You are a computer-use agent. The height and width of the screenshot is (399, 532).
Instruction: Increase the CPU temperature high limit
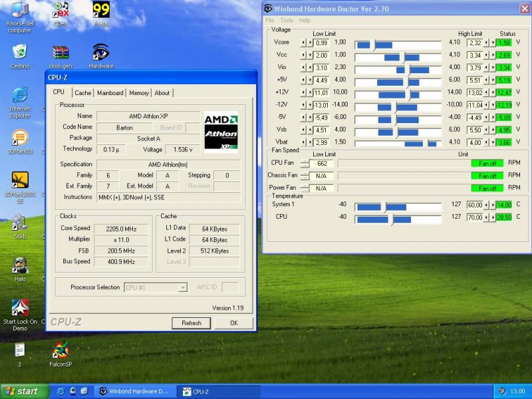(493, 217)
